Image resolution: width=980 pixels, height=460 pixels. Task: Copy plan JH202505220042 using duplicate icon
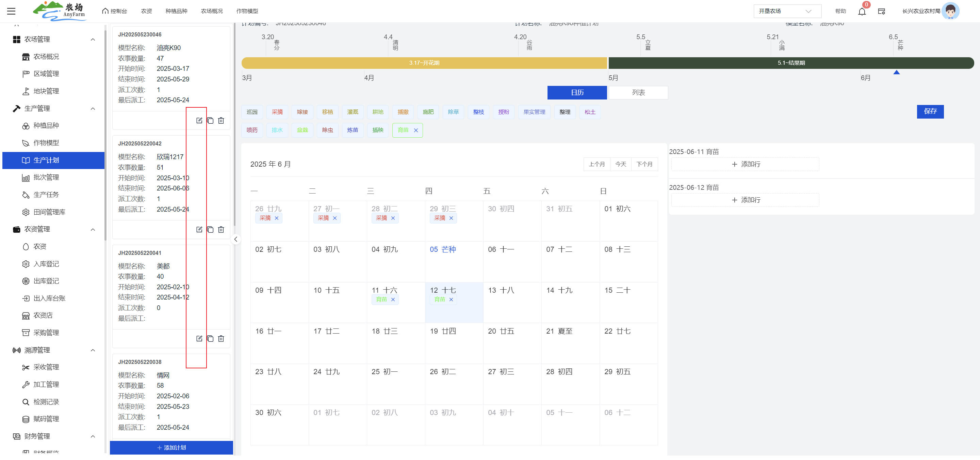tap(210, 230)
